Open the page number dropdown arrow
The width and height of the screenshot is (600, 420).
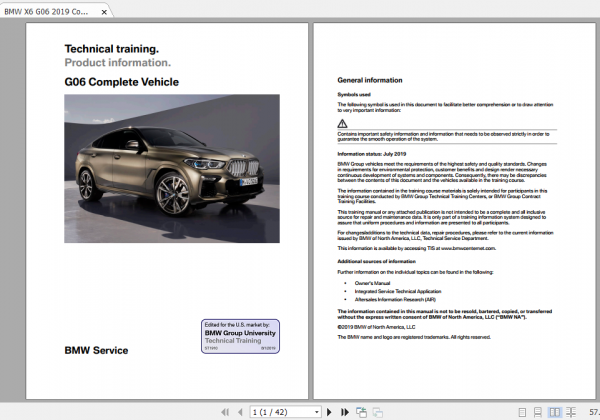316,412
